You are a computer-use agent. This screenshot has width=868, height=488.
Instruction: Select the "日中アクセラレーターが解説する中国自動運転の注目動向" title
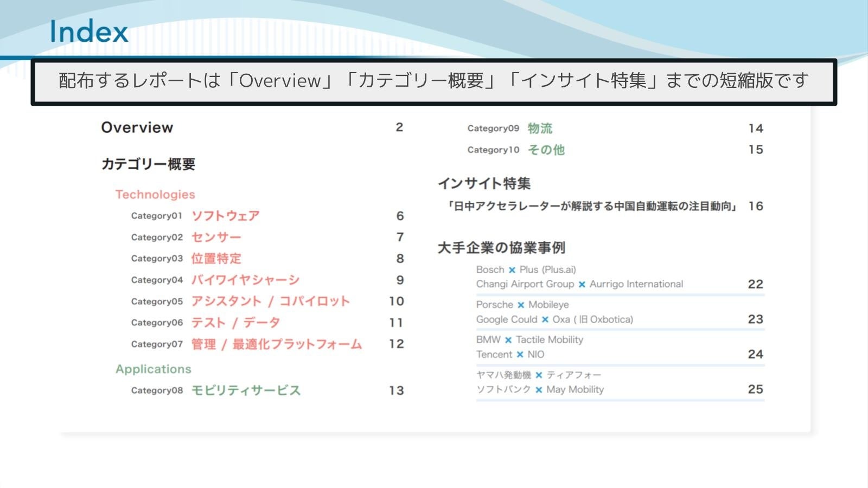pyautogui.click(x=592, y=206)
